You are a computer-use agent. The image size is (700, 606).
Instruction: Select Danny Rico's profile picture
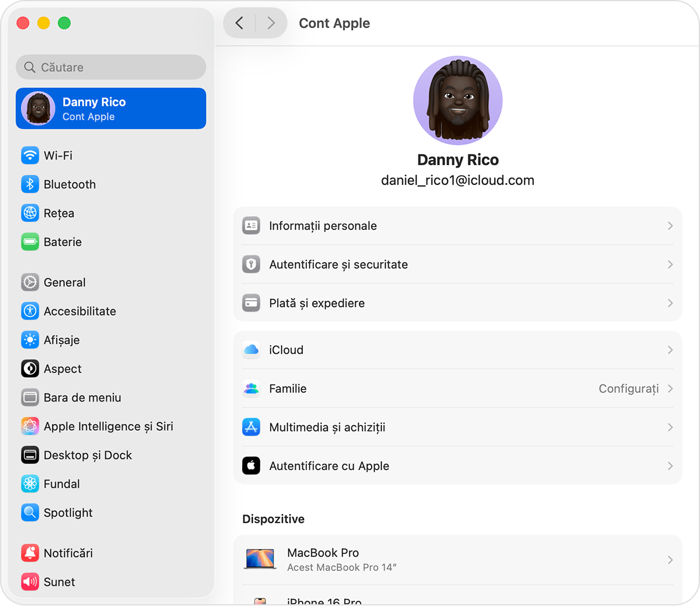click(457, 100)
